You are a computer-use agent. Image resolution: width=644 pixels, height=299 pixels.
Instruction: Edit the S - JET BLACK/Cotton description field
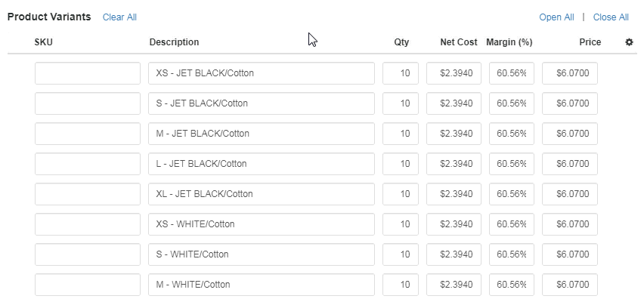coord(262,103)
